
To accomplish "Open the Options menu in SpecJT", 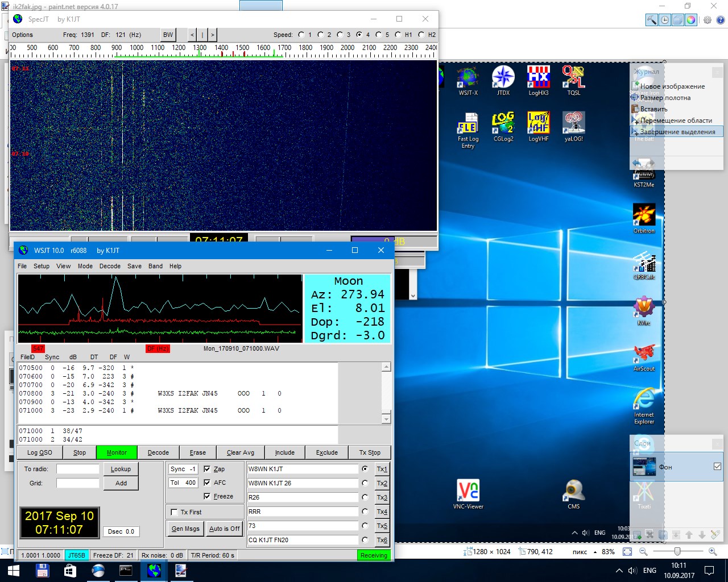I will click(23, 35).
